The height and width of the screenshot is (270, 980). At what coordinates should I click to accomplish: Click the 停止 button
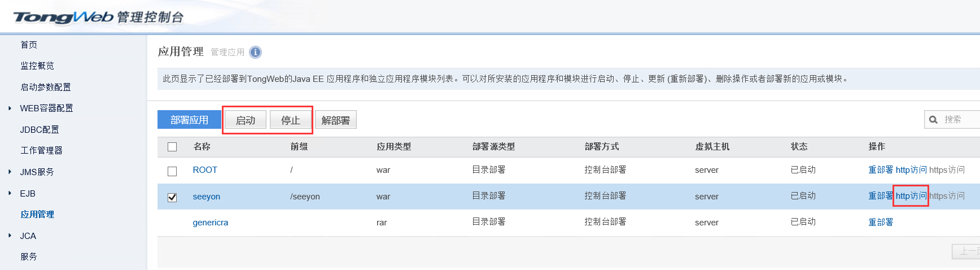coord(291,120)
